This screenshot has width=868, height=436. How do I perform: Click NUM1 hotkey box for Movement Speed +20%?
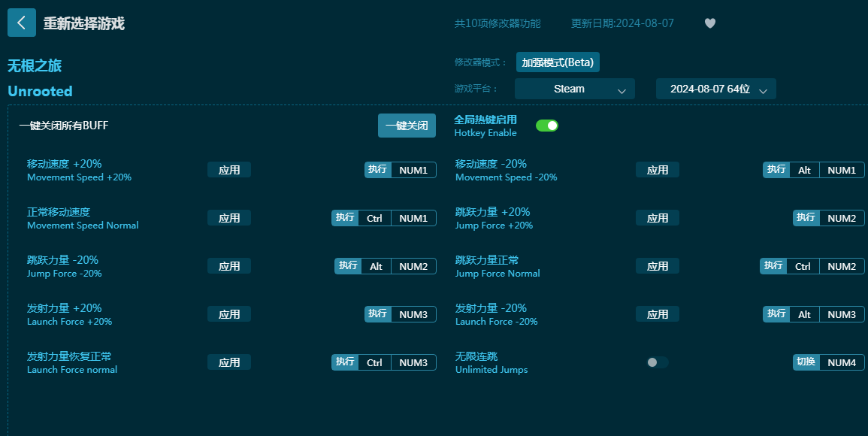413,170
